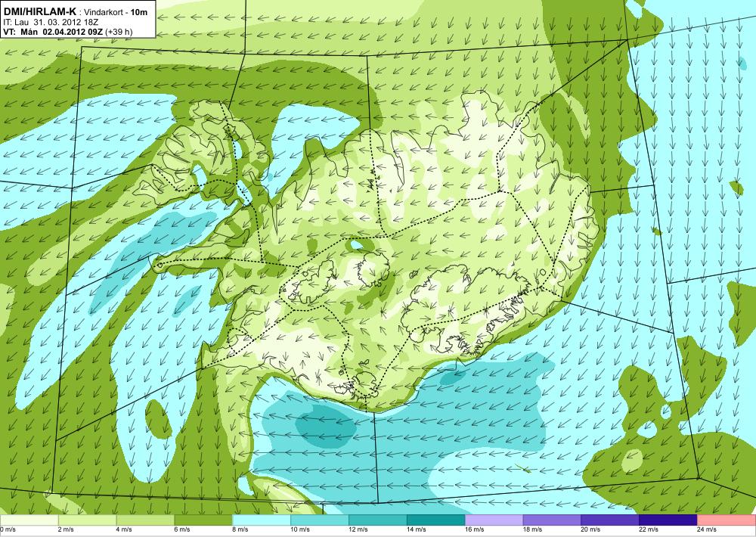Click the 20–22 m/s indigo legend swatch
This screenshot has height=537, width=756.
pyautogui.click(x=610, y=520)
